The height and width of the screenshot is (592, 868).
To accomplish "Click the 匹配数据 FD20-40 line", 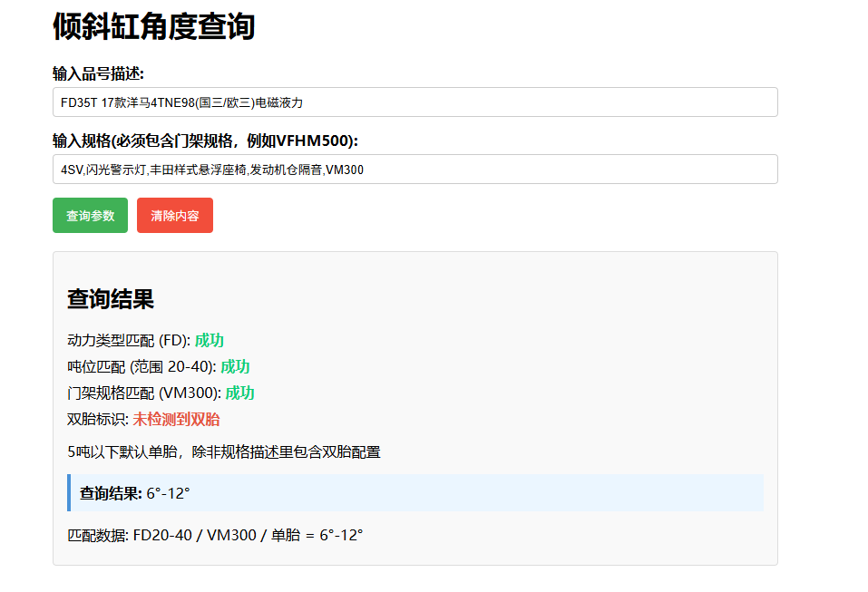I will click(x=215, y=536).
